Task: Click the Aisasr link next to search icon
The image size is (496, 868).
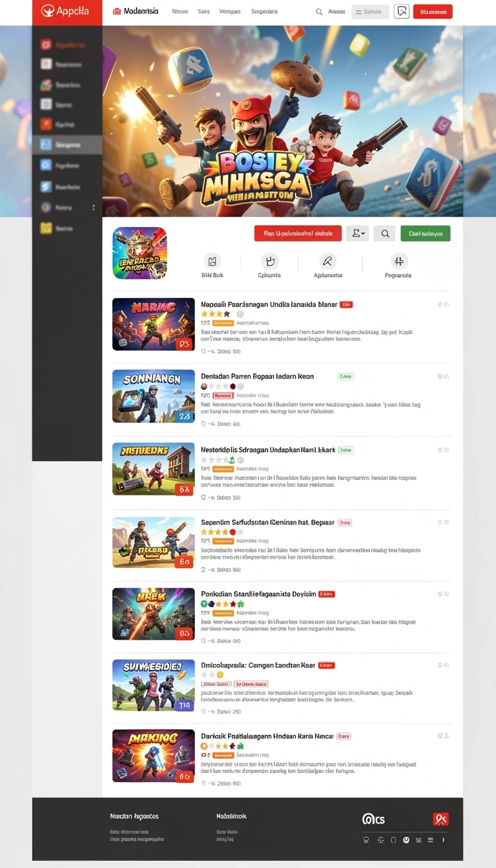Action: click(336, 12)
